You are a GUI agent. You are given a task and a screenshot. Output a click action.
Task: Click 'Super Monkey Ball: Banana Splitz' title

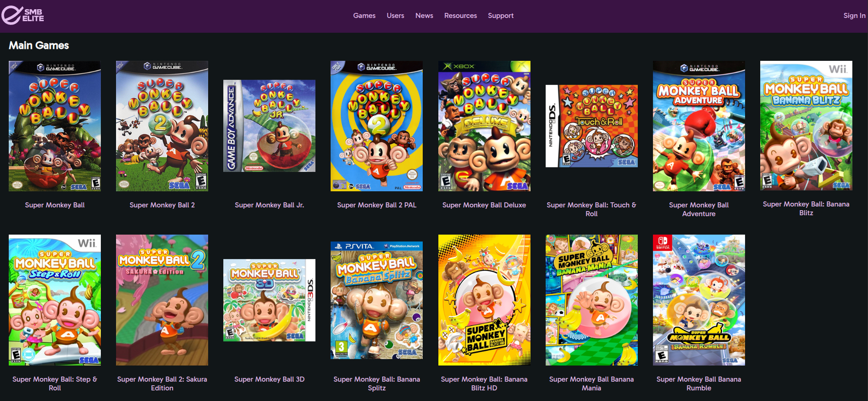click(377, 383)
